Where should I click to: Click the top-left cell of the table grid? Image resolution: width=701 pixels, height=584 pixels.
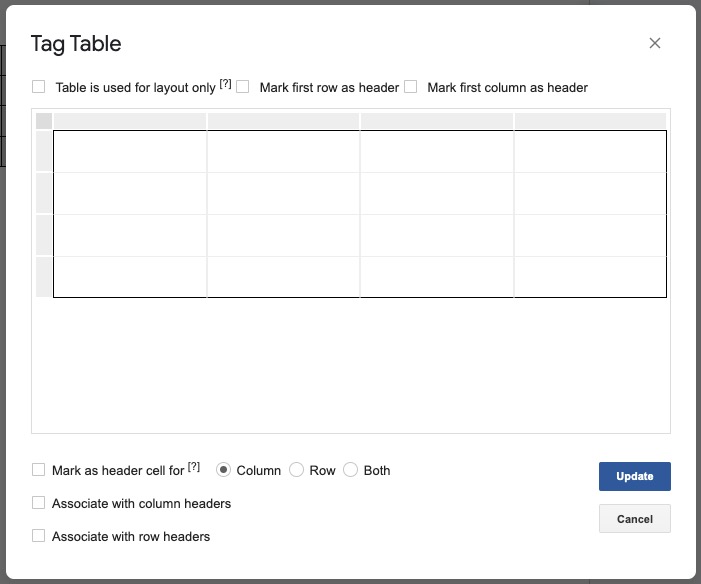point(130,151)
